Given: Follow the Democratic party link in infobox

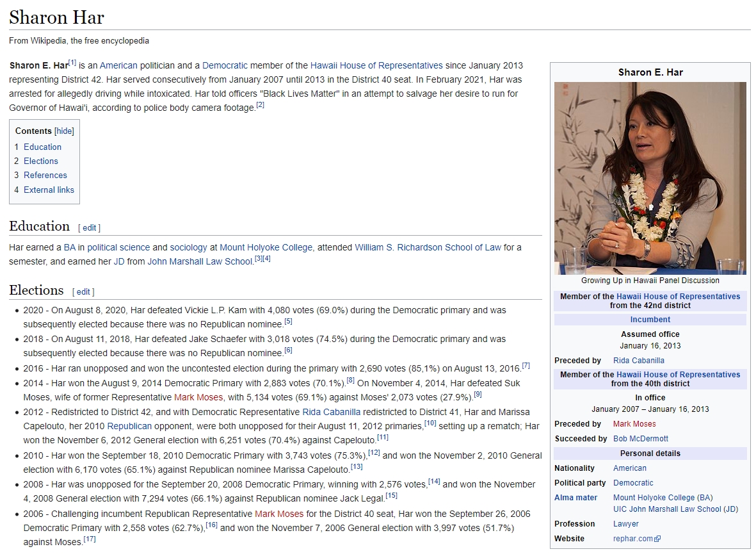Looking at the screenshot, I should point(633,482).
